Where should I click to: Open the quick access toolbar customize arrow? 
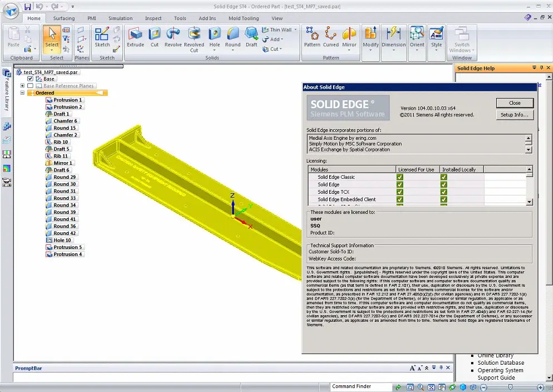(x=72, y=6)
